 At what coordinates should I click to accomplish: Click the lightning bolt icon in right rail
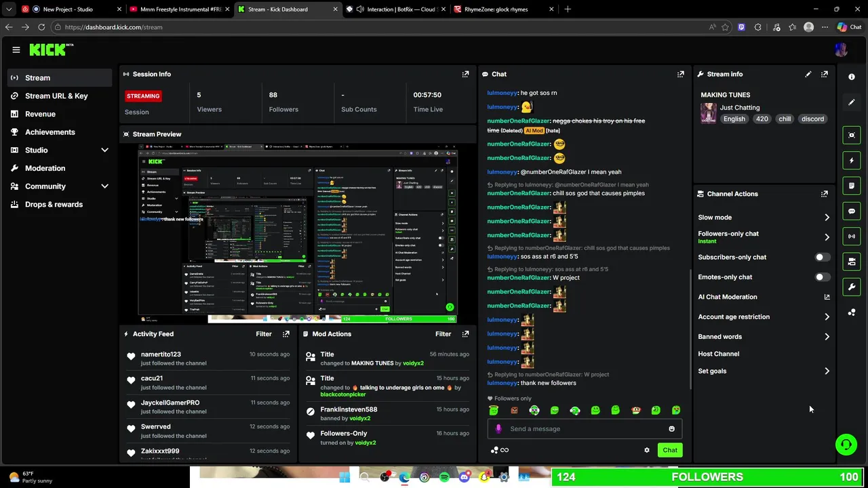pyautogui.click(x=852, y=161)
